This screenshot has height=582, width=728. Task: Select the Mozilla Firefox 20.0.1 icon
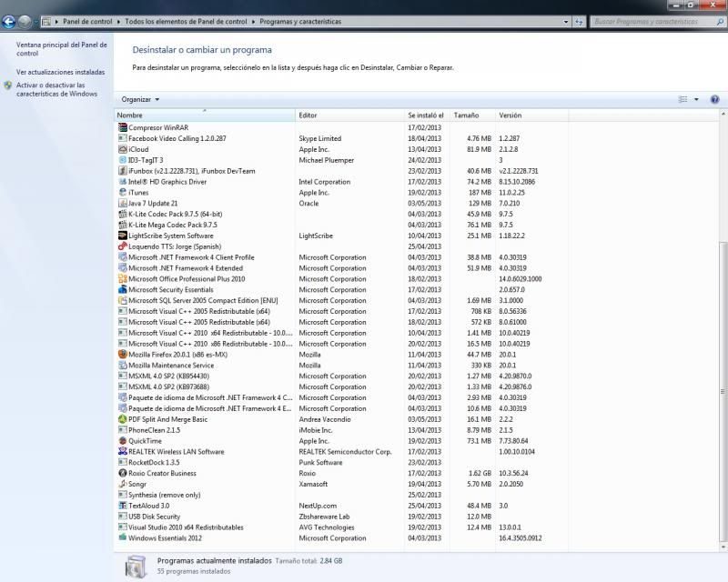click(x=123, y=354)
